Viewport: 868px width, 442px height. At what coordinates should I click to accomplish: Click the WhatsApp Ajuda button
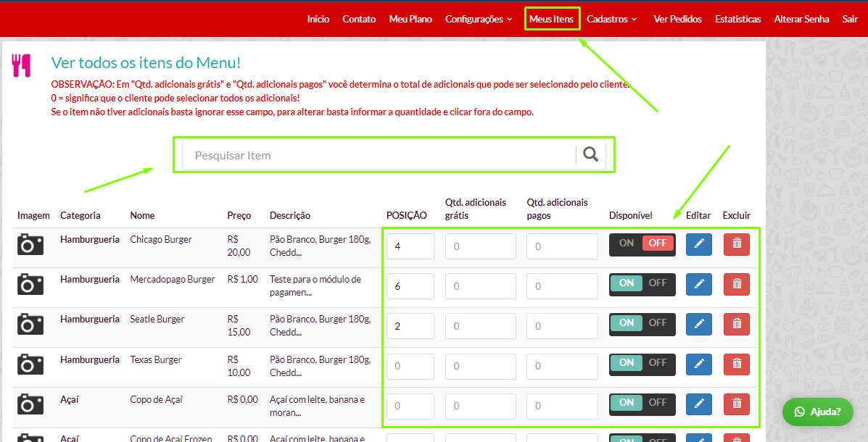pos(817,412)
